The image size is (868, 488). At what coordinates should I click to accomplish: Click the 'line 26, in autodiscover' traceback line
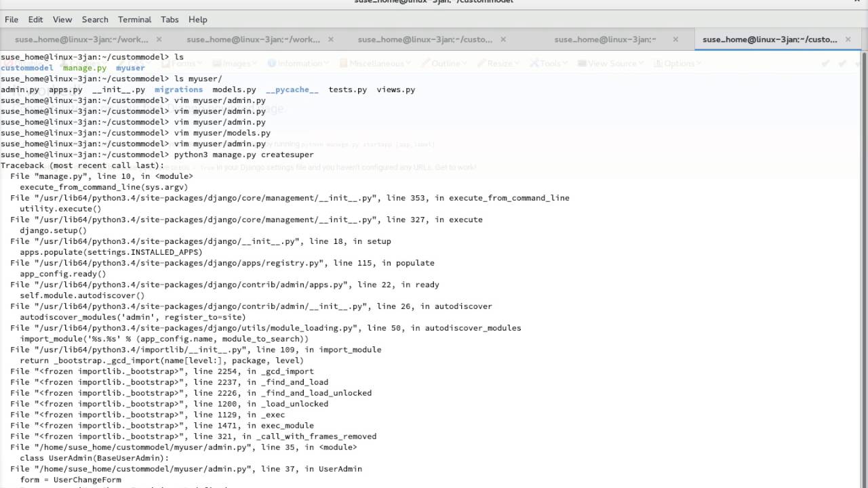[x=251, y=306]
